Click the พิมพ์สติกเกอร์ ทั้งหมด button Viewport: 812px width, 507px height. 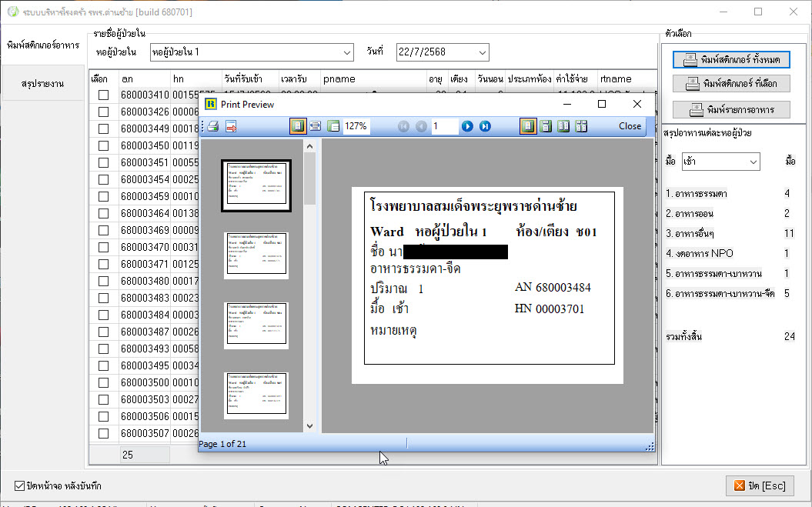point(731,59)
